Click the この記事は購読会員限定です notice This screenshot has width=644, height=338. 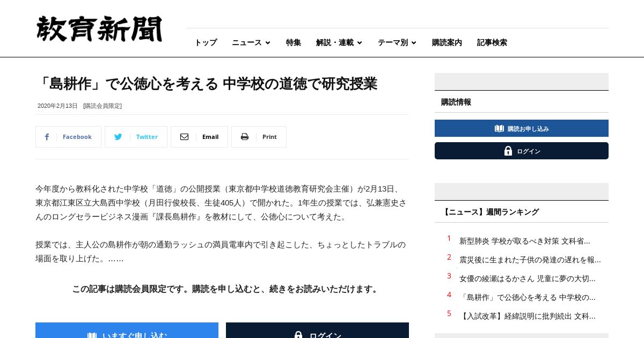pos(226,289)
